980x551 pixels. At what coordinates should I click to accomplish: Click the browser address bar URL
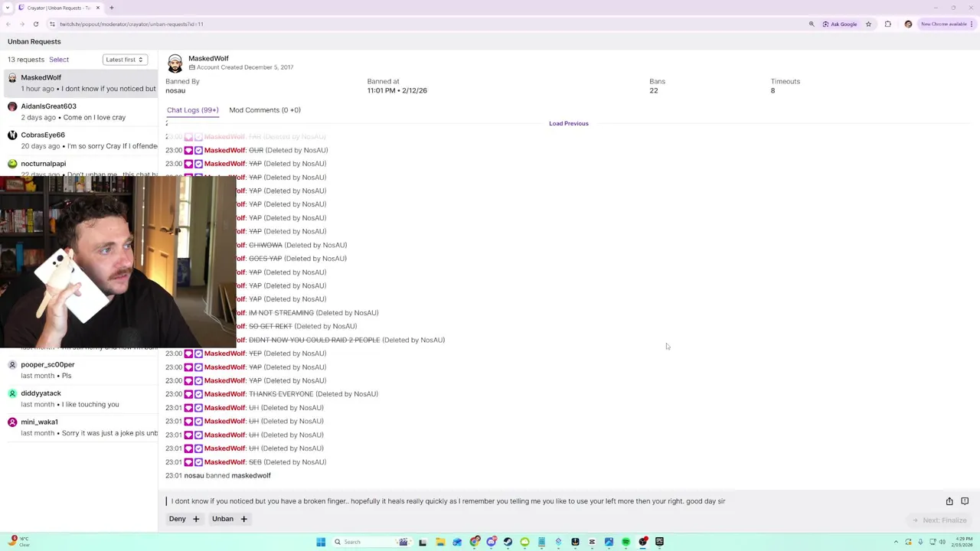pyautogui.click(x=131, y=24)
